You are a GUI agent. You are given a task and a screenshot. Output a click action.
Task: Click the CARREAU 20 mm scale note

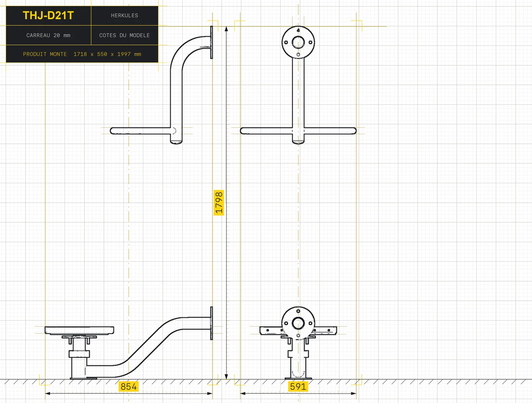48,36
